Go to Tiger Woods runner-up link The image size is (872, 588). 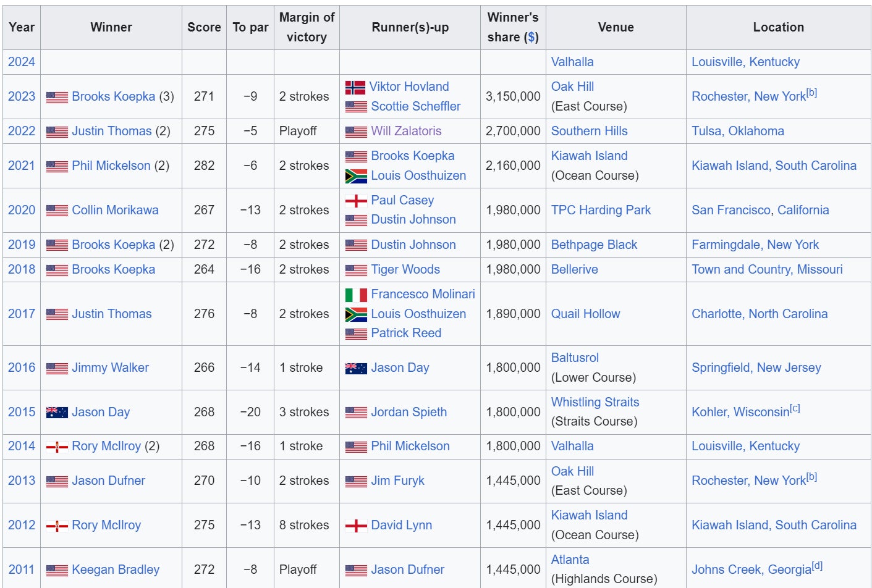point(405,269)
